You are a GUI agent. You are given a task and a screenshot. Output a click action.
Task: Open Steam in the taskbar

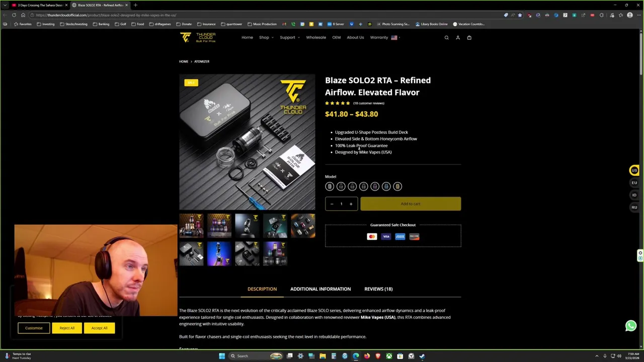coord(422,356)
